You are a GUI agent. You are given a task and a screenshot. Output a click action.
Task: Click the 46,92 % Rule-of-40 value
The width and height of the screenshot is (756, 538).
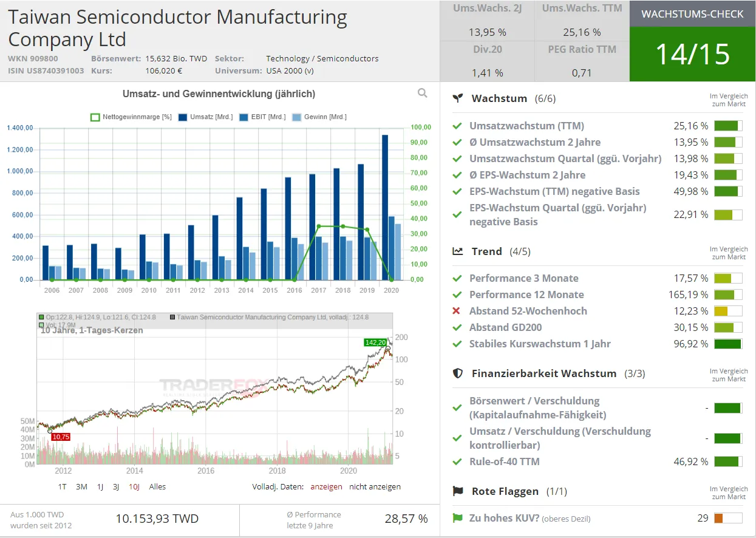(x=691, y=461)
